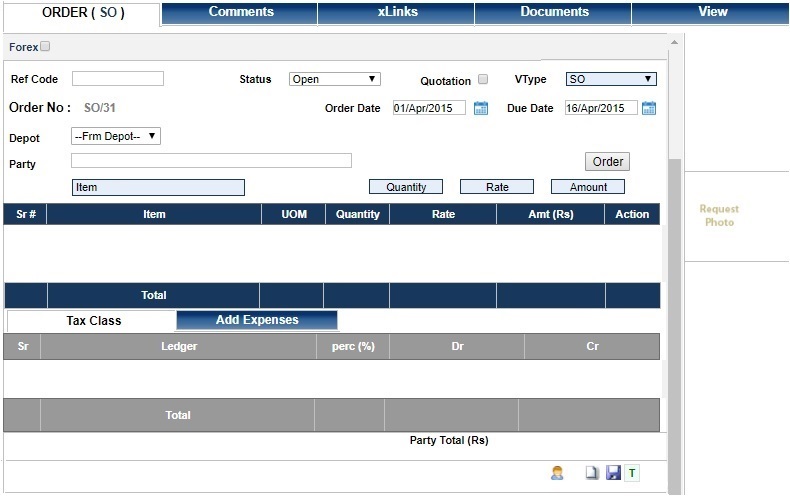Click the Ledger column header

click(x=179, y=346)
